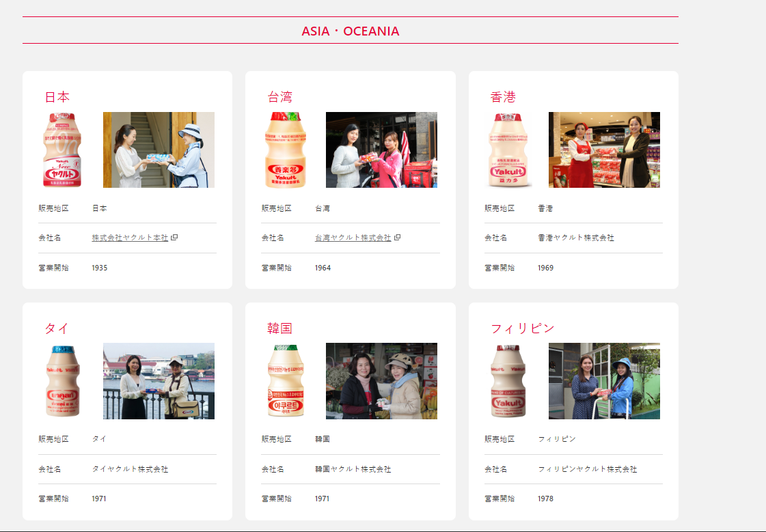Open the Philippines photo with two women
Image resolution: width=766 pixels, height=532 pixels.
(x=604, y=381)
